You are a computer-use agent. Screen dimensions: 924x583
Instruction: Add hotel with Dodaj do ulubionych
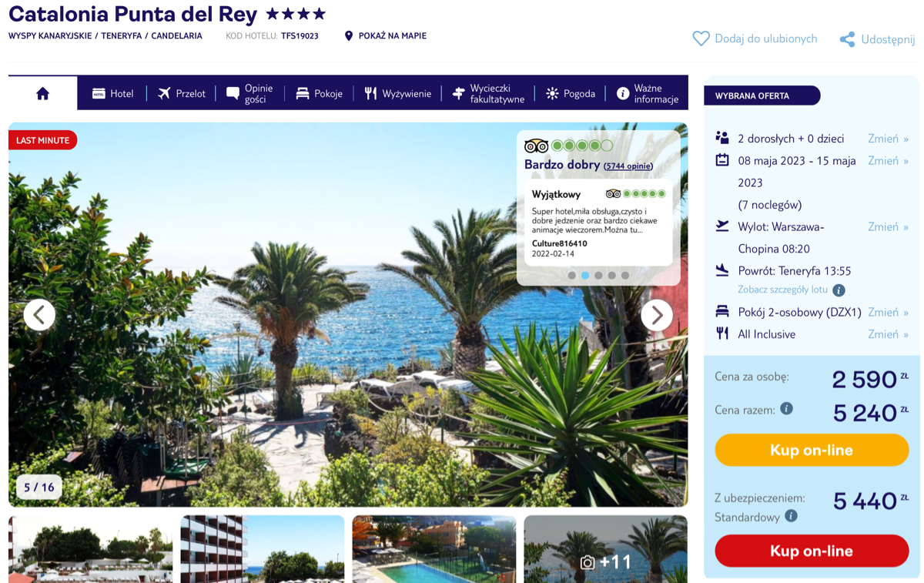click(766, 39)
